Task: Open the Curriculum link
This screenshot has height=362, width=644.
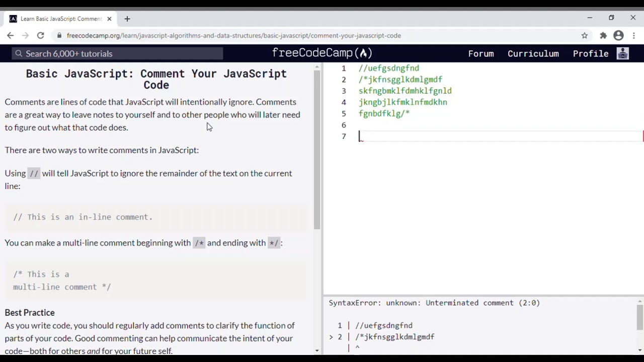Action: pos(533,54)
